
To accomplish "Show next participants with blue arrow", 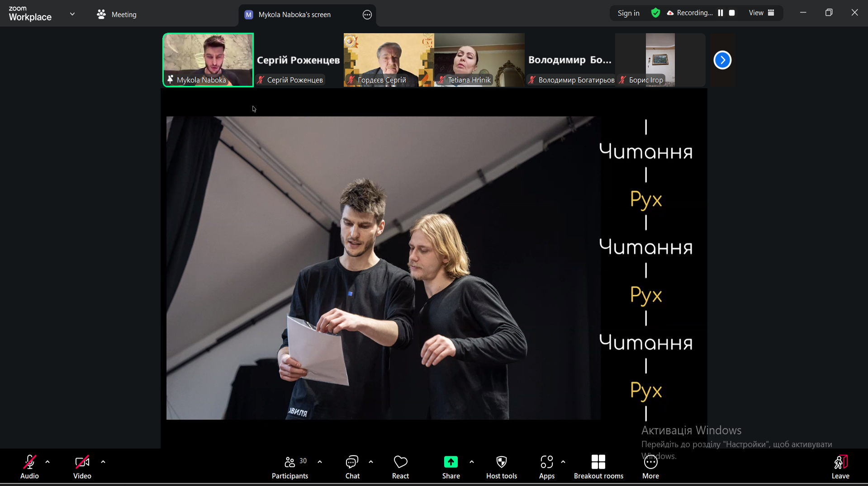I will click(x=722, y=60).
